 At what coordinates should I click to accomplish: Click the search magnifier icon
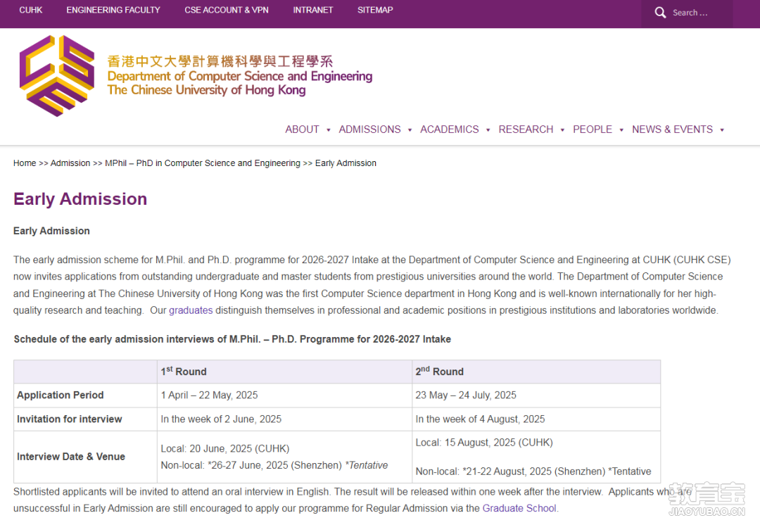point(660,13)
